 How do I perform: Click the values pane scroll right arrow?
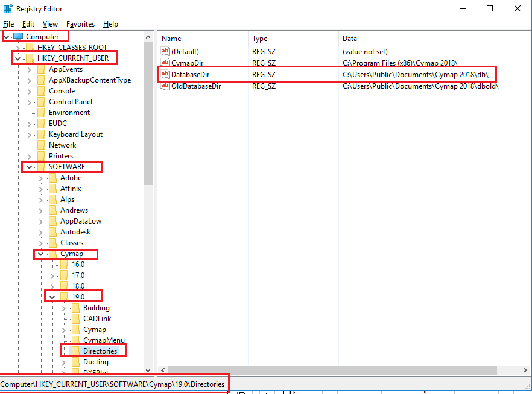coord(525,370)
